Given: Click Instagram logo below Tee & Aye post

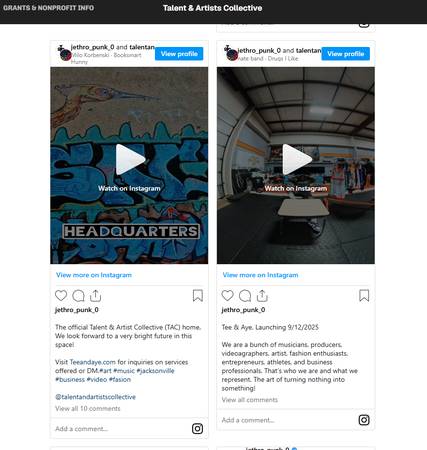Looking at the screenshot, I should coord(364,420).
